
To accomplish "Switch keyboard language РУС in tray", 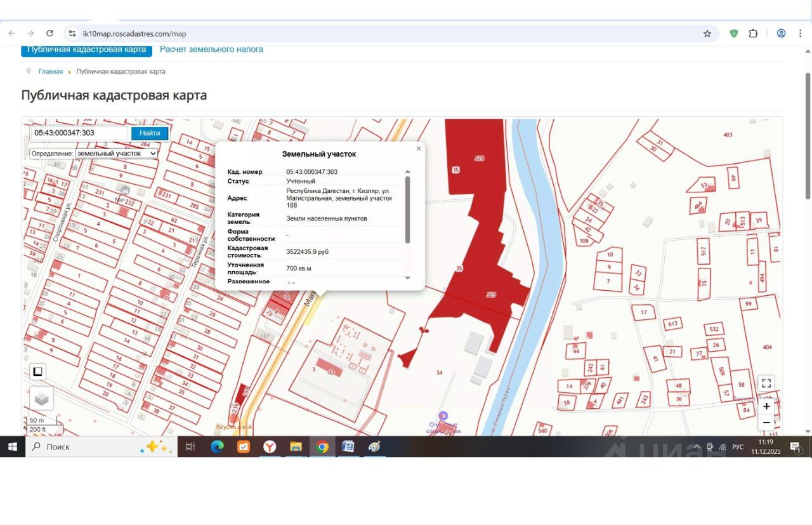I will coord(738,447).
